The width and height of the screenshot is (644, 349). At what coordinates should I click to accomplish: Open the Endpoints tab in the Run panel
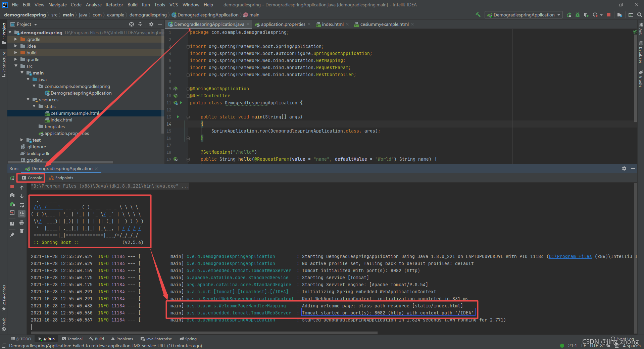(x=61, y=178)
